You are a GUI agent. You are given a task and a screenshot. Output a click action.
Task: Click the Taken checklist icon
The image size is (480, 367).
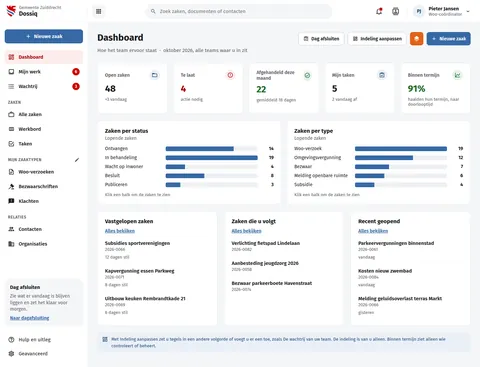tap(11, 144)
